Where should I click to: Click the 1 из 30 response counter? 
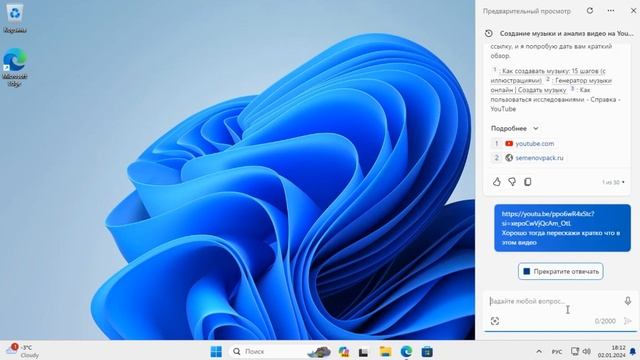click(x=613, y=182)
